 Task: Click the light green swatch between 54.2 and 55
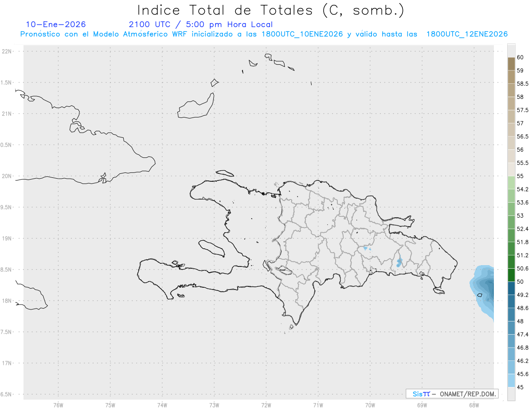tap(511, 183)
